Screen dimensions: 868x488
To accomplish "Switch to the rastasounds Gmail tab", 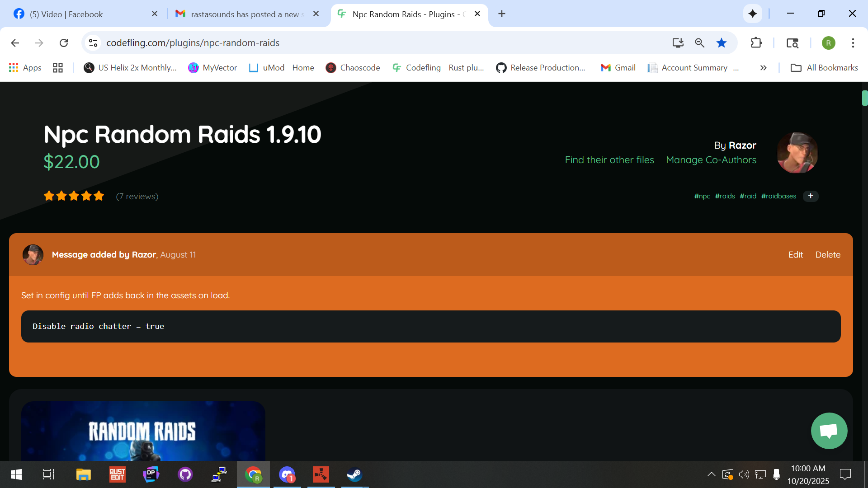I will pyautogui.click(x=244, y=14).
